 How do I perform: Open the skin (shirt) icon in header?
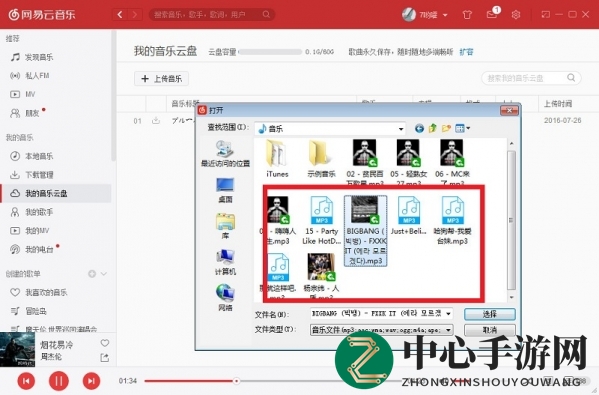[467, 15]
